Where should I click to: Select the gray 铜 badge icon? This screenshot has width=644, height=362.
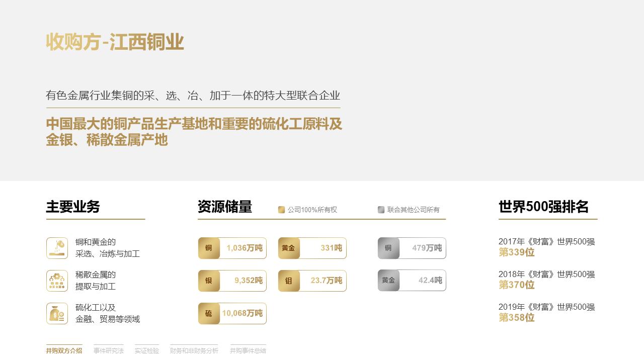pyautogui.click(x=388, y=248)
